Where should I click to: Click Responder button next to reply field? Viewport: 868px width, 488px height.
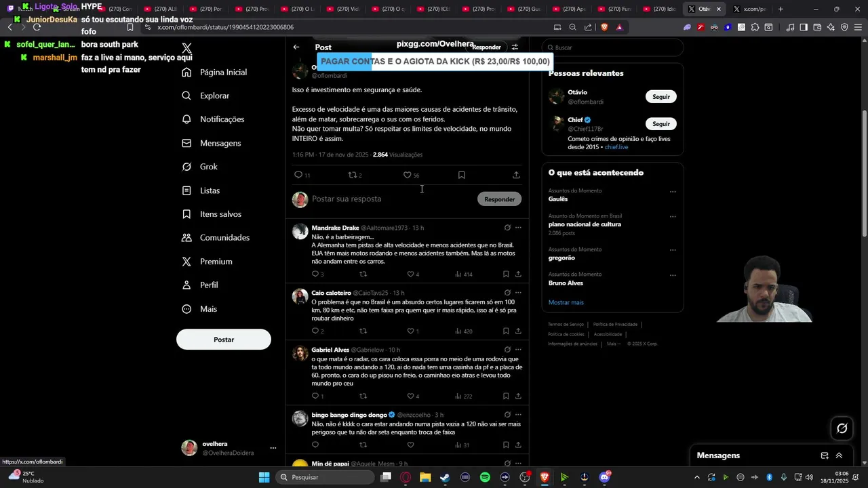click(500, 199)
